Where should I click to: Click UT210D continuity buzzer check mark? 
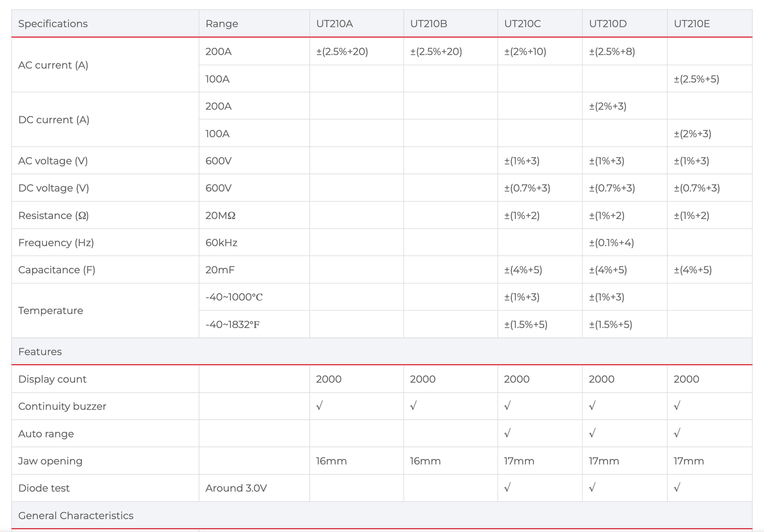click(x=592, y=406)
